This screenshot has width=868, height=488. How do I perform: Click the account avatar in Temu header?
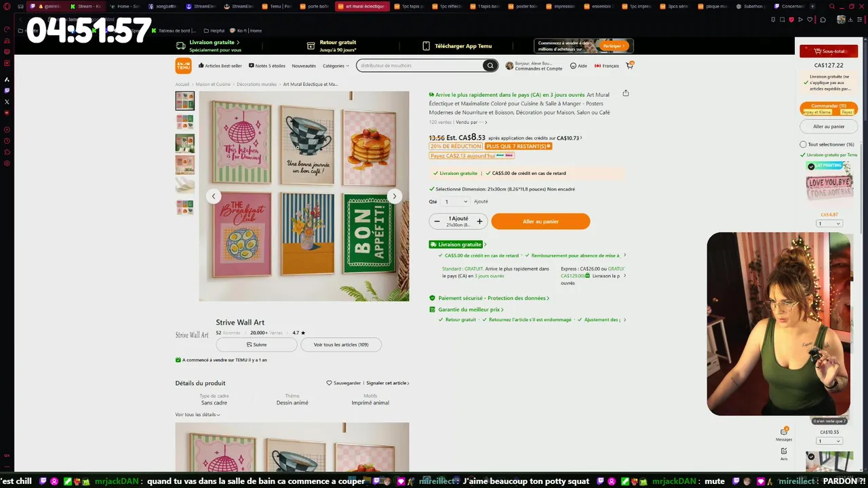tap(509, 66)
